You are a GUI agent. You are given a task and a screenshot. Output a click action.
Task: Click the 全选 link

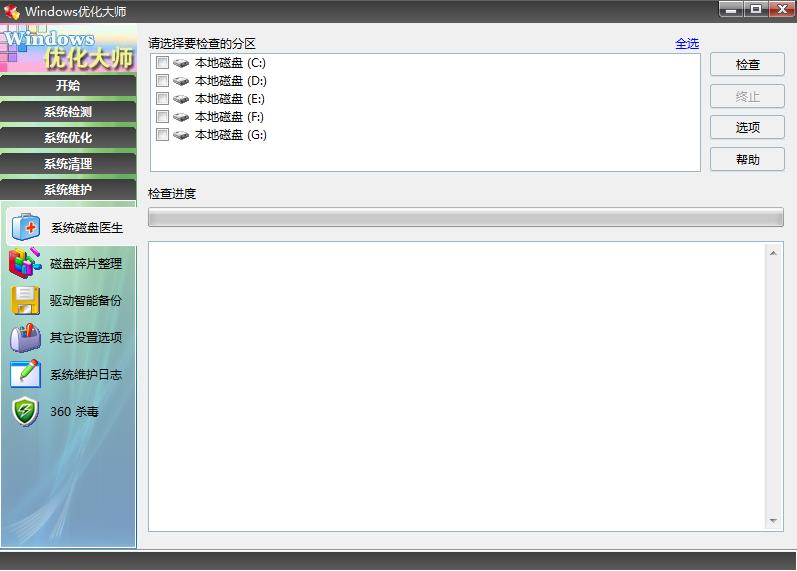[x=687, y=44]
